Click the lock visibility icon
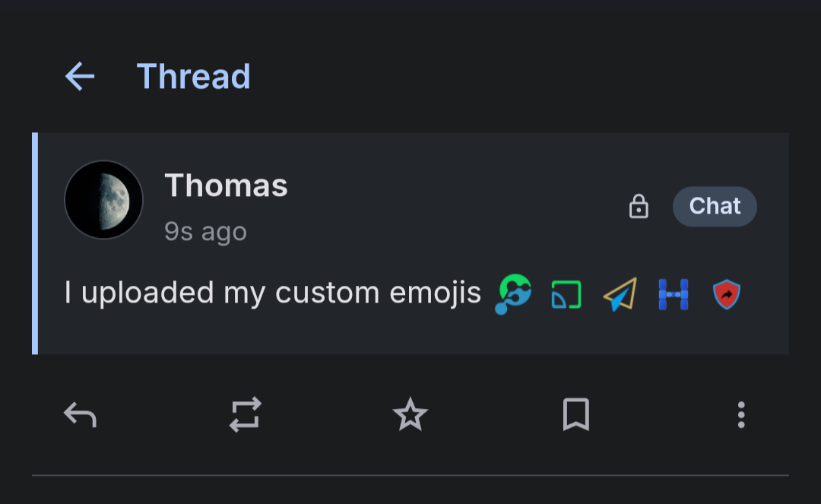Viewport: 821px width, 504px height. 639,206
